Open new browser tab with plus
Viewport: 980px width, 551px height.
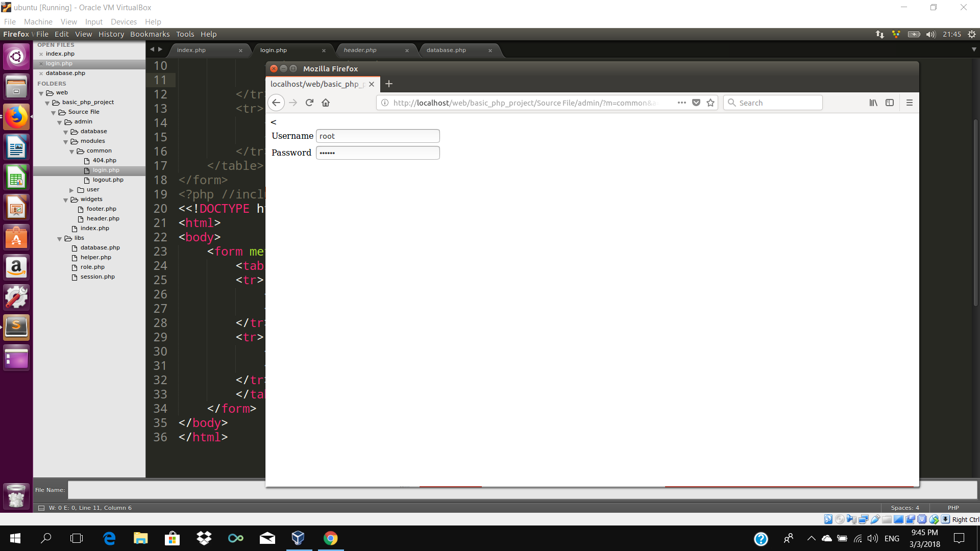click(389, 84)
